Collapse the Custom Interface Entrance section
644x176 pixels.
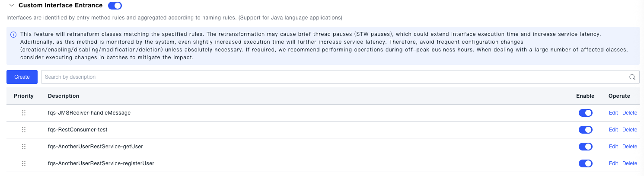pyautogui.click(x=12, y=6)
